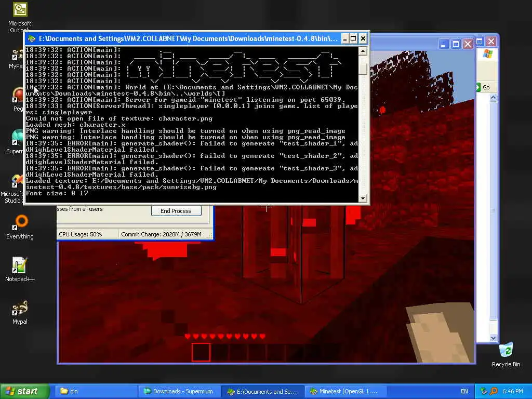Click 'Loaded mesh: character.x' console line
Screen dimensions: 532x399
tap(75, 125)
